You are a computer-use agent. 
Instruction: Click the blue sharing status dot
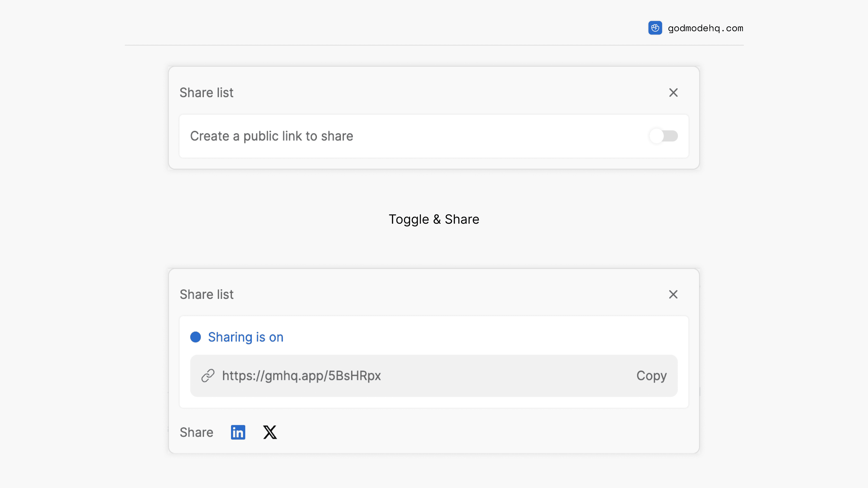pos(196,337)
